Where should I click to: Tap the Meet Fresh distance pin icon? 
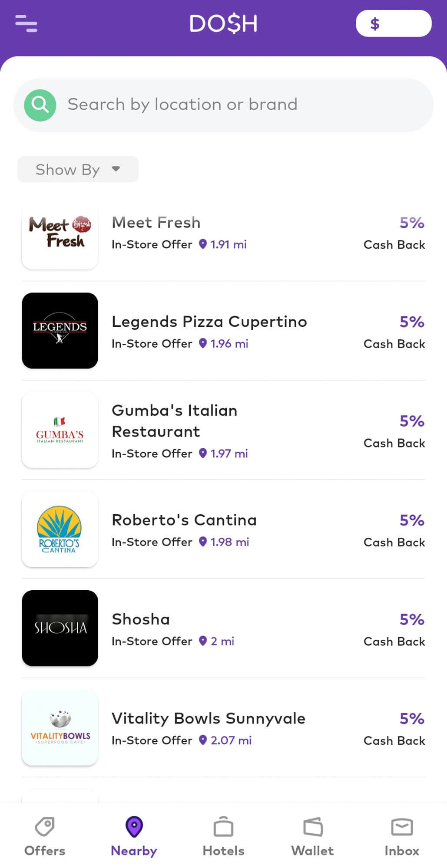click(203, 244)
